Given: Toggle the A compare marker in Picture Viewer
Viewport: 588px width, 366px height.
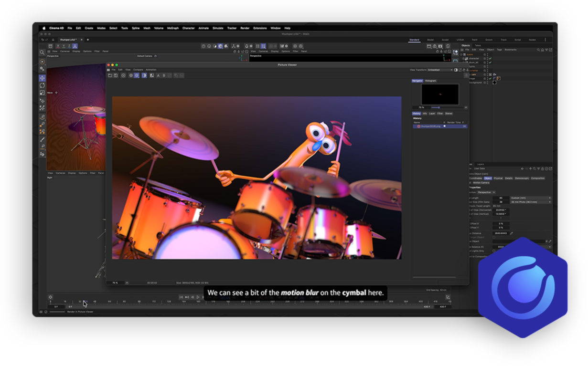Looking at the screenshot, I should 158,75.
